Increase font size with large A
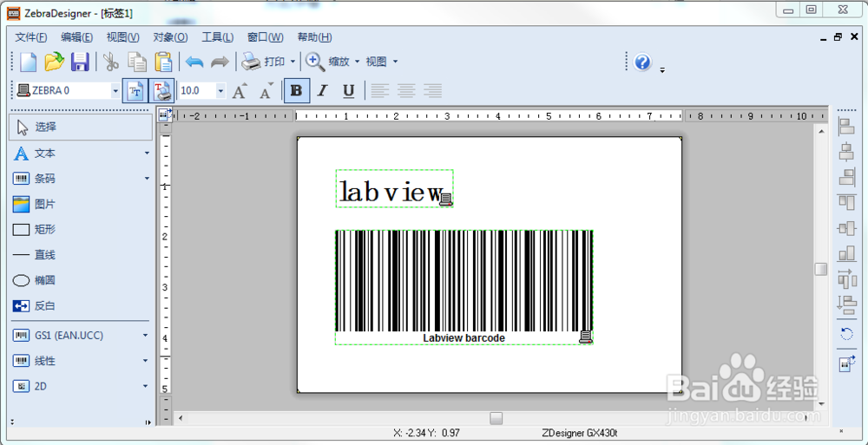The image size is (868, 445). click(240, 91)
